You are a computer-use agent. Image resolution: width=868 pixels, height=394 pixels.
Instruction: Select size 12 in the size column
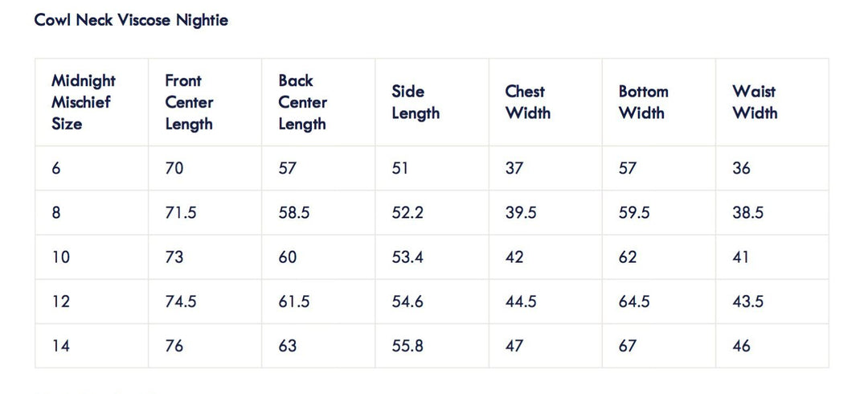61,302
